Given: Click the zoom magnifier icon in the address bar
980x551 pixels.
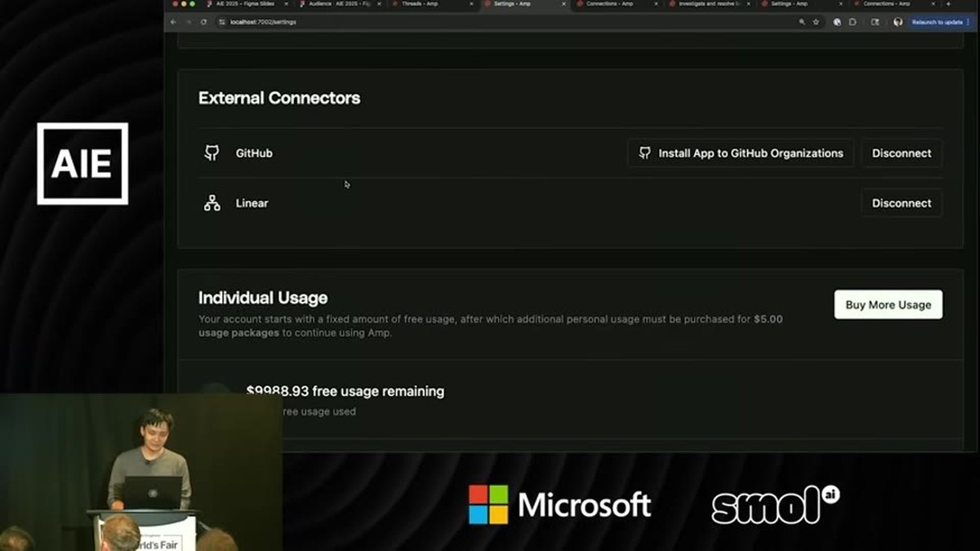Looking at the screenshot, I should click(802, 22).
